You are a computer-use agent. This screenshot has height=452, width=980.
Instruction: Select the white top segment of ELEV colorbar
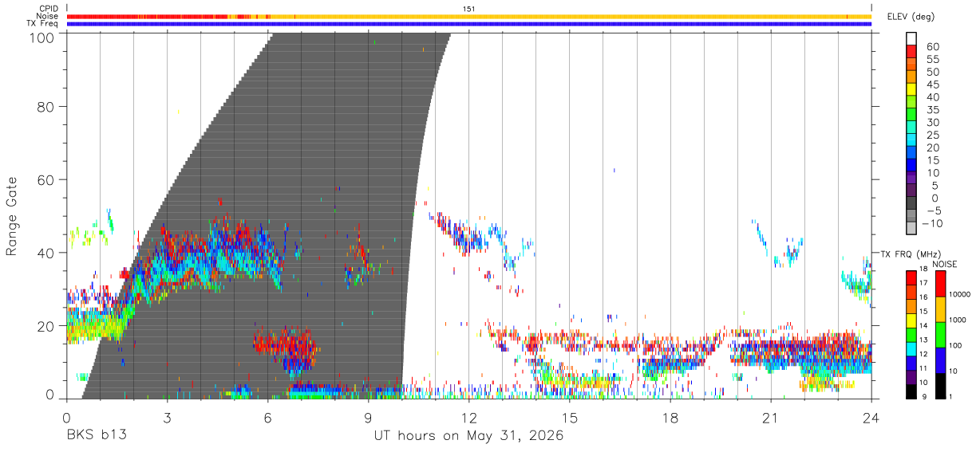click(911, 38)
